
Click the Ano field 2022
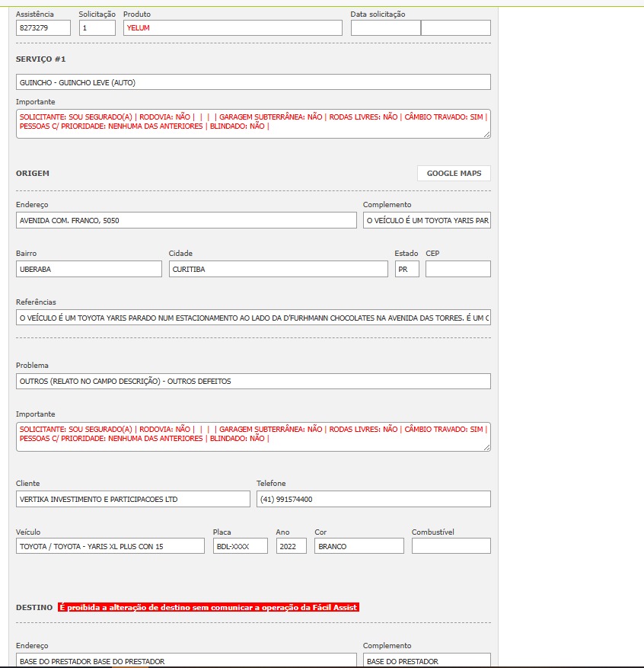pos(291,546)
